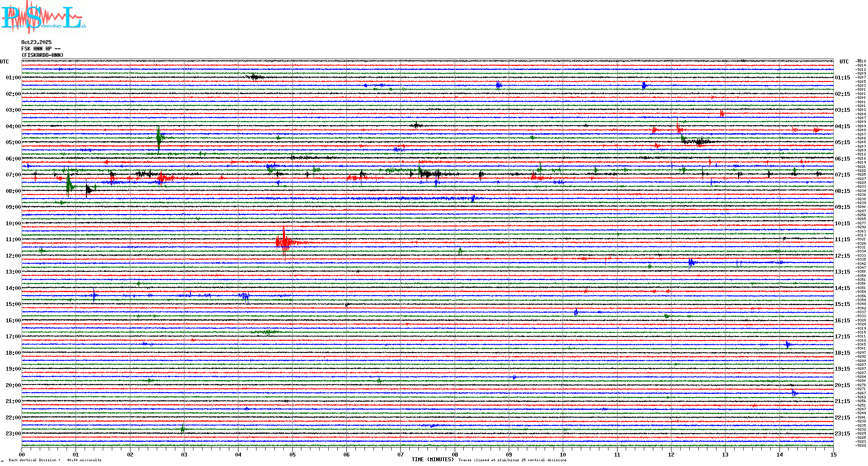
Task: Click the PSL seismology lab logo
Action: [43, 17]
